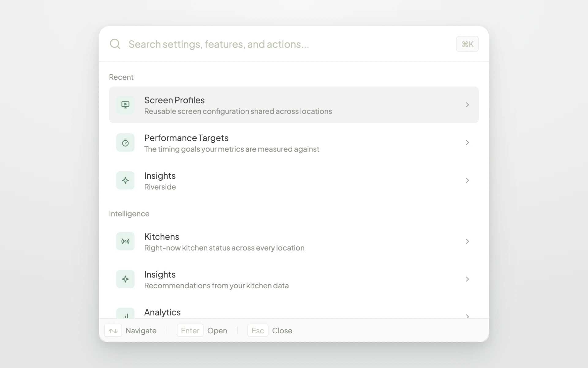
Task: Click 'Right-now kitchen status across every location'
Action: pyautogui.click(x=224, y=248)
